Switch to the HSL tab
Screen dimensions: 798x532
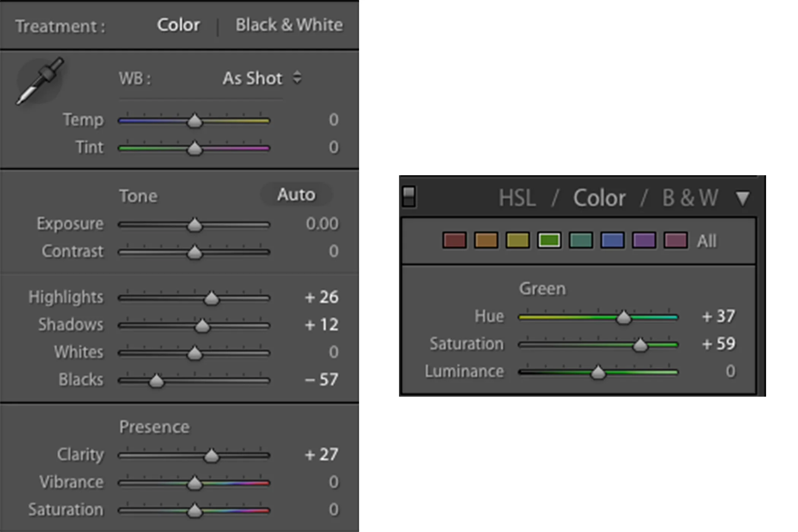[517, 198]
